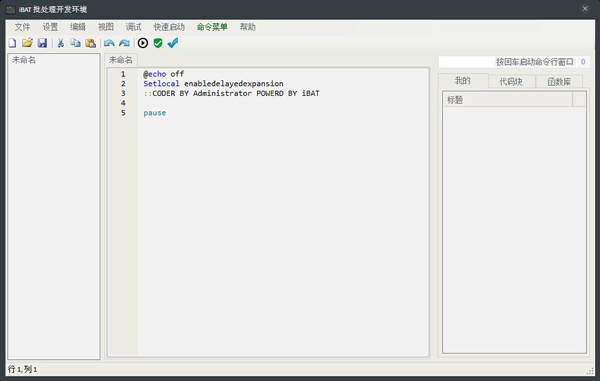Click the green shield icon
Screen dimensions: 600x381
click(158, 43)
